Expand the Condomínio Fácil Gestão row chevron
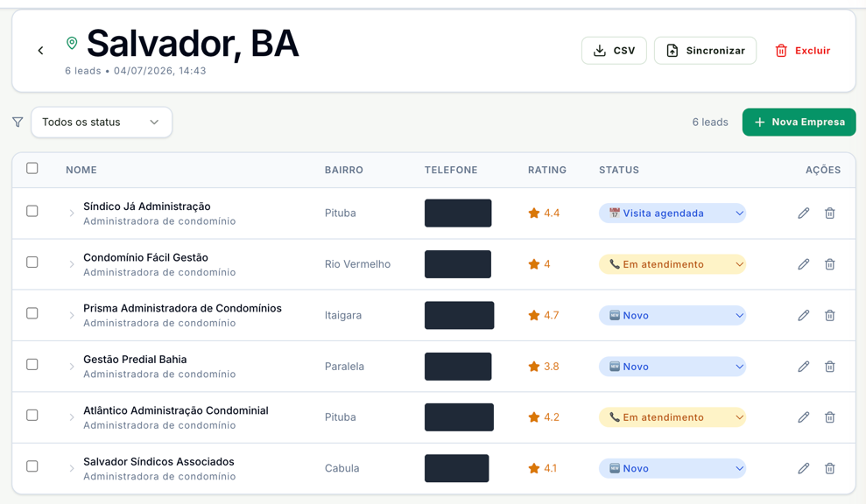866x504 pixels. coord(72,264)
